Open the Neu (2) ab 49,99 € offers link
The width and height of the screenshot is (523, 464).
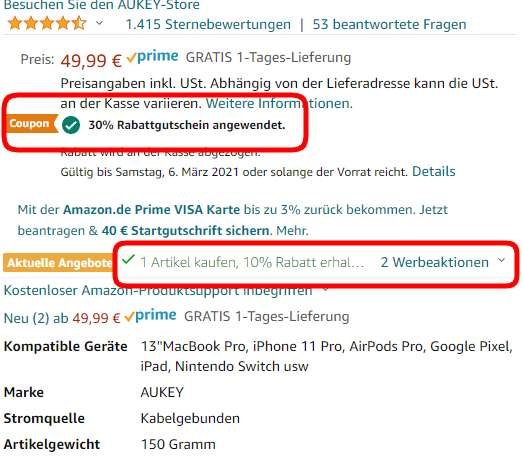[x=62, y=318]
